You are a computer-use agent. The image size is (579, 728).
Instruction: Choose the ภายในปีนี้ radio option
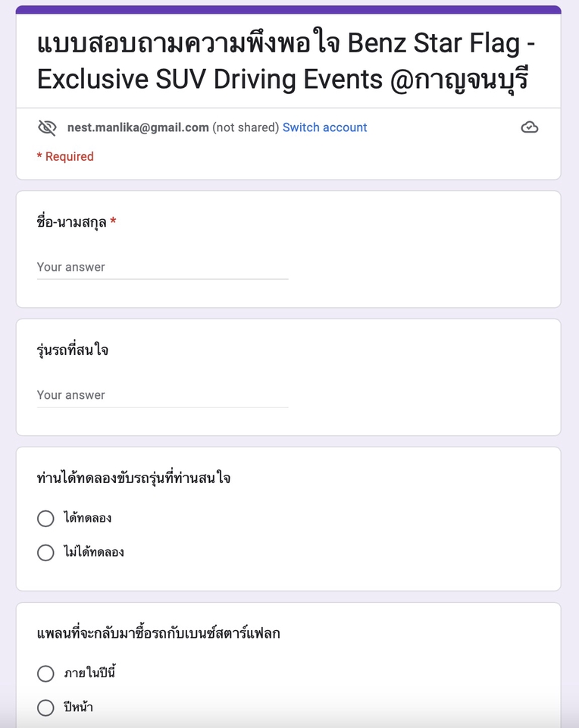click(x=45, y=673)
